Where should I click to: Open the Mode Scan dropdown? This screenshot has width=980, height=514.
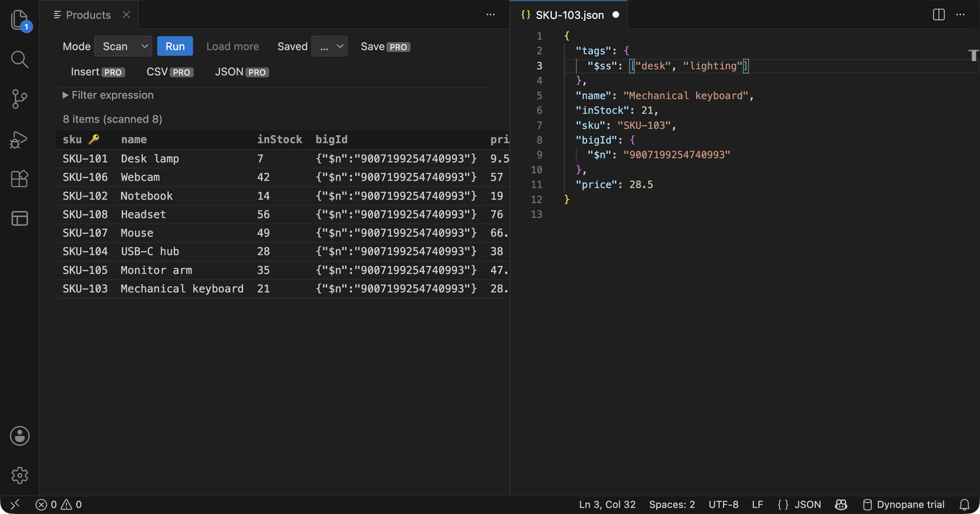tap(123, 47)
